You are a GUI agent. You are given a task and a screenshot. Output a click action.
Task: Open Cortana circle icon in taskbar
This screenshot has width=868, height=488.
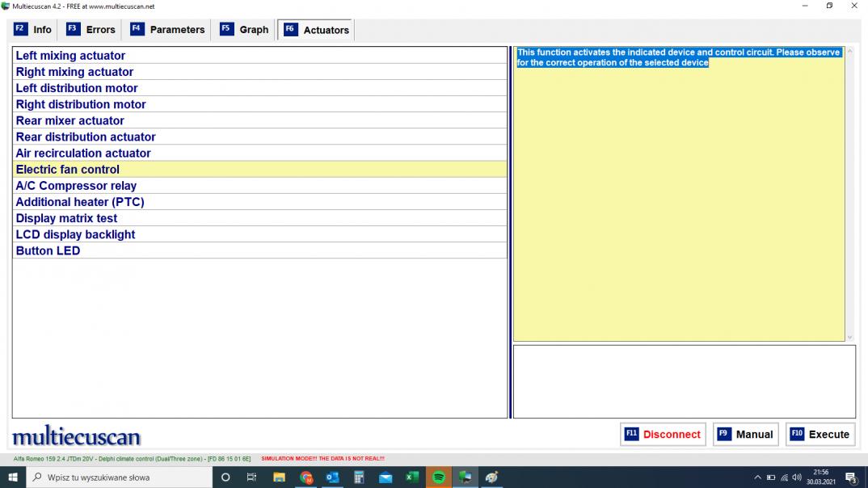(225, 477)
